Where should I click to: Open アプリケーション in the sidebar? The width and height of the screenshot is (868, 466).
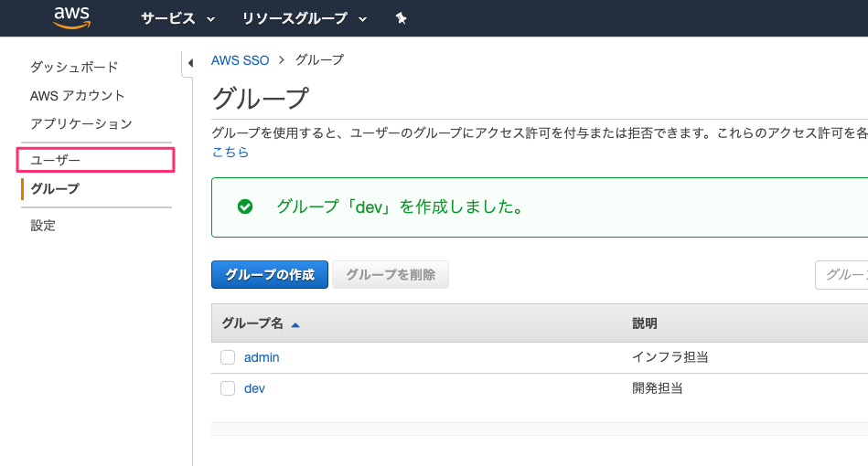81,124
